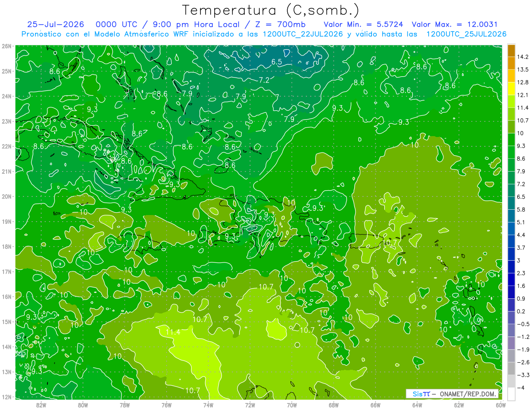Click the 3.7 tick on the colorbar
Screen dimensions: 532x411
click(x=520, y=247)
